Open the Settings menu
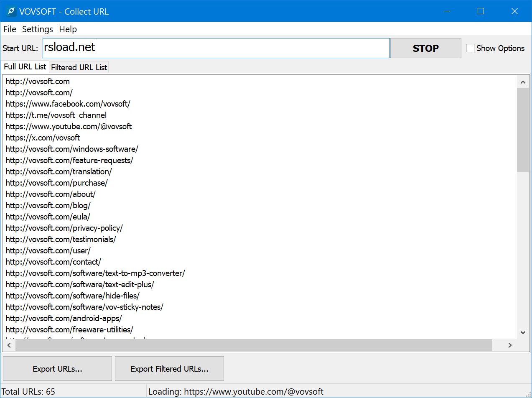The width and height of the screenshot is (532, 398). pos(37,29)
